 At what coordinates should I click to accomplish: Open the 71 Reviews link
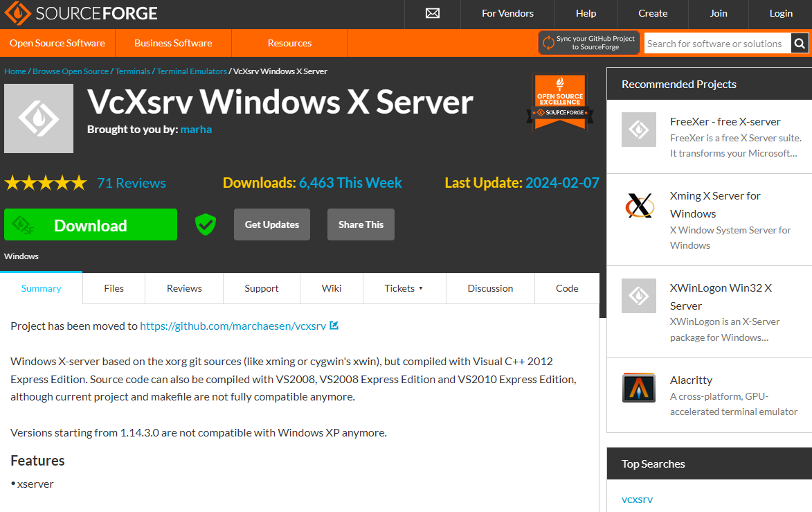tap(132, 183)
